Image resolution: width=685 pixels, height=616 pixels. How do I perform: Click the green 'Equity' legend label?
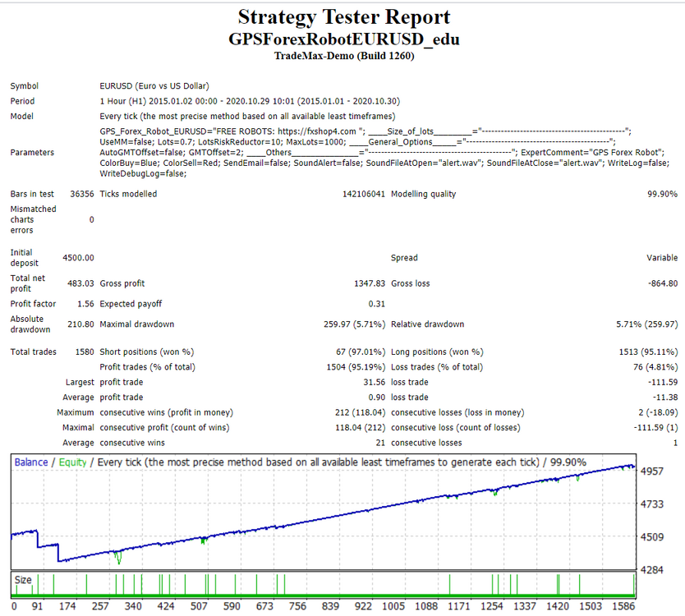click(72, 462)
